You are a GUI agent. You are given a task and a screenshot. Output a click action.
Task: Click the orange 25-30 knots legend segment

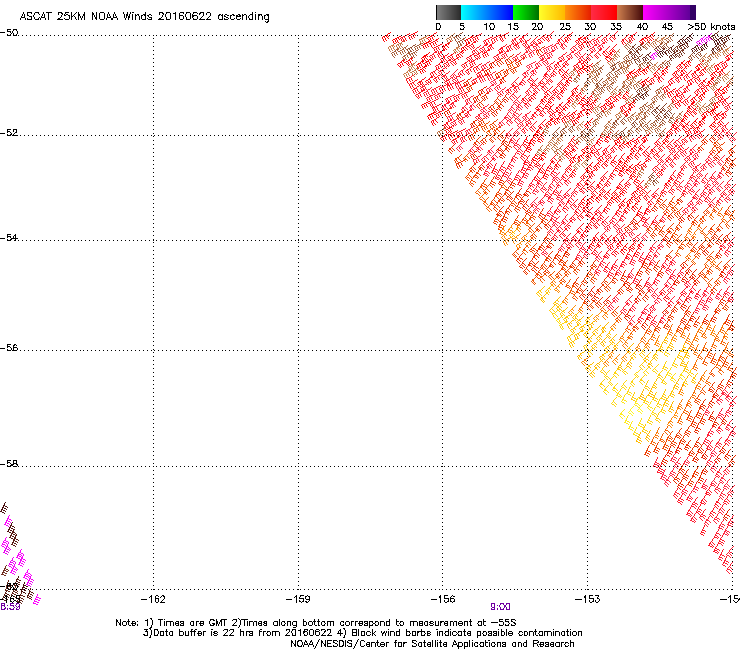[578, 12]
